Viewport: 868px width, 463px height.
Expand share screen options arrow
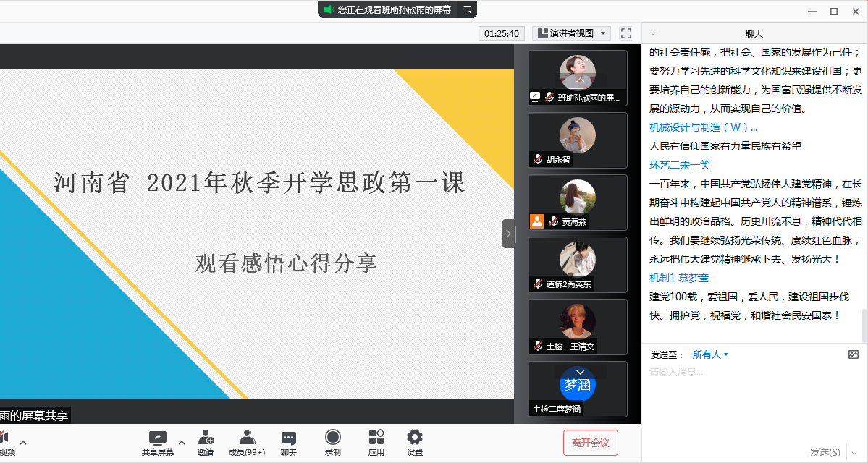[x=182, y=442]
